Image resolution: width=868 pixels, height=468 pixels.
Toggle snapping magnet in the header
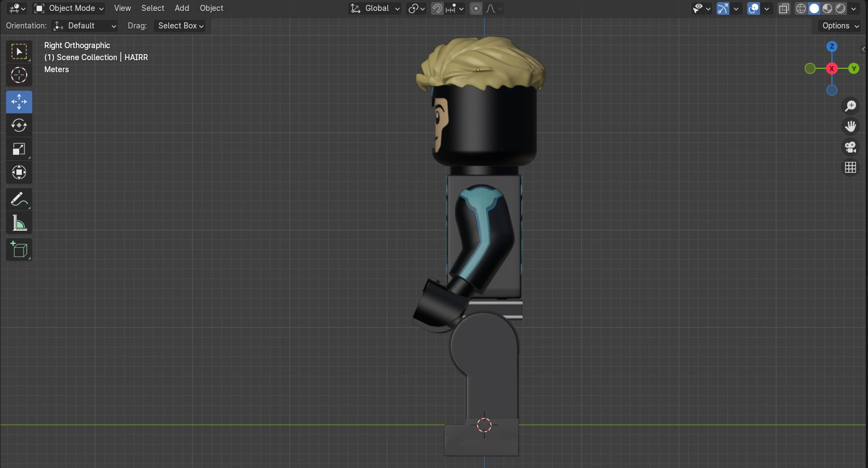[437, 8]
